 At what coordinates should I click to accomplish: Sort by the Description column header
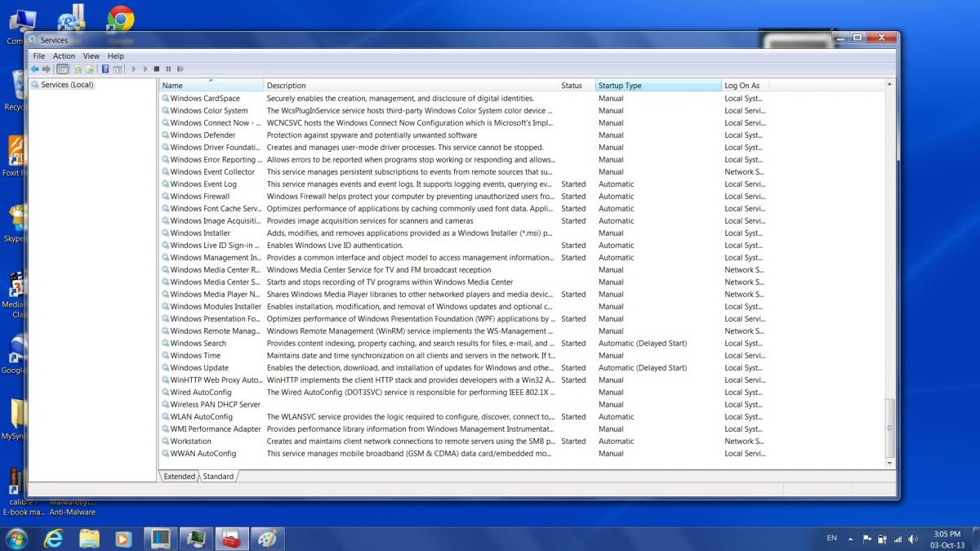click(x=411, y=85)
